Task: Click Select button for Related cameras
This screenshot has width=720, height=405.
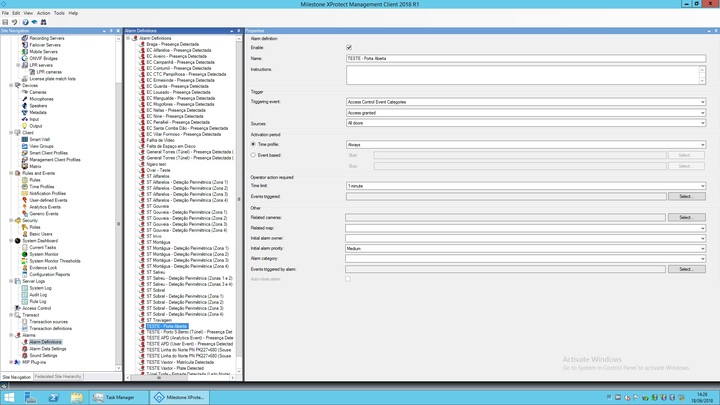Action: pyautogui.click(x=686, y=217)
